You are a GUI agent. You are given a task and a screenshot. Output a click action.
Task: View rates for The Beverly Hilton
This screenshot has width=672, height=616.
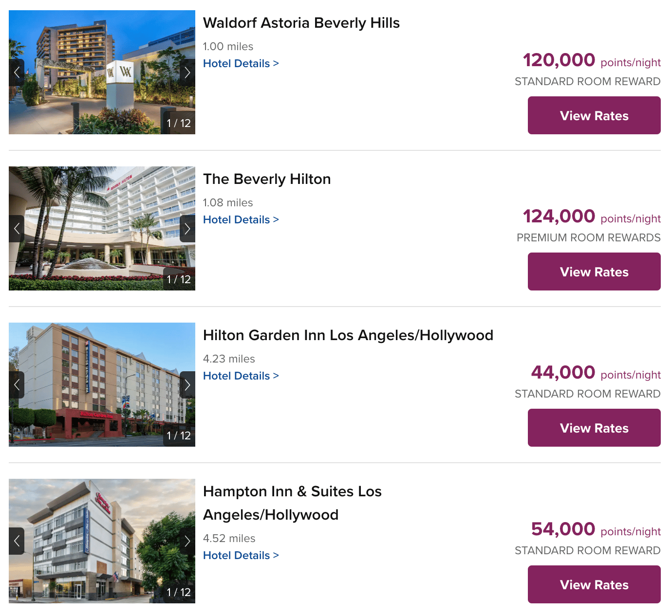594,272
